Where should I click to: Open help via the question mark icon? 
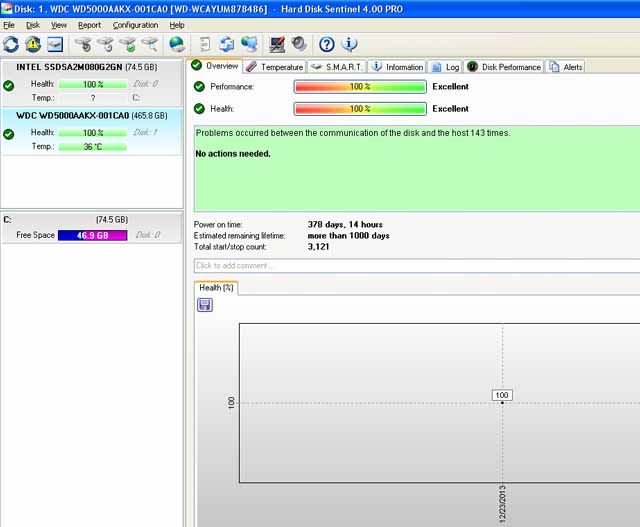(326, 44)
